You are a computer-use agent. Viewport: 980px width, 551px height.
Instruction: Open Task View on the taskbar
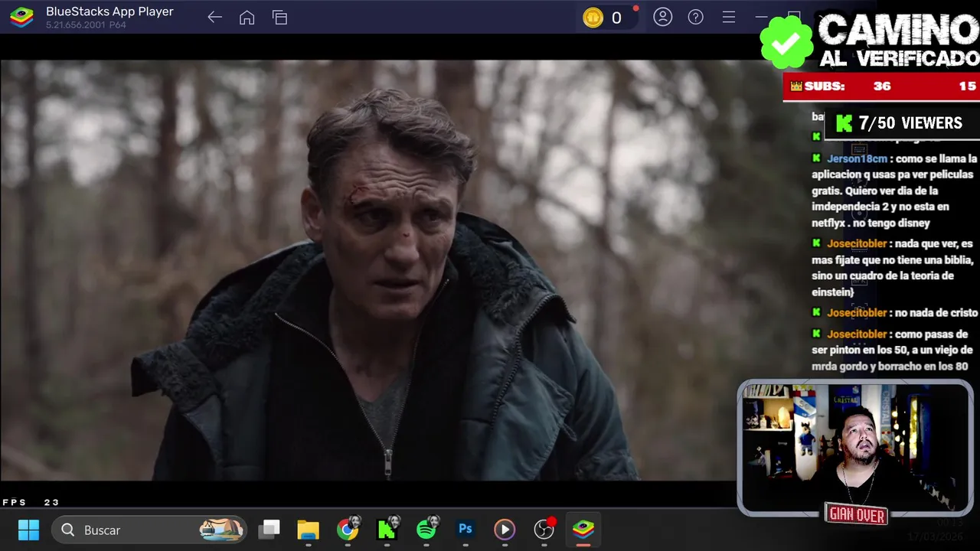[269, 529]
